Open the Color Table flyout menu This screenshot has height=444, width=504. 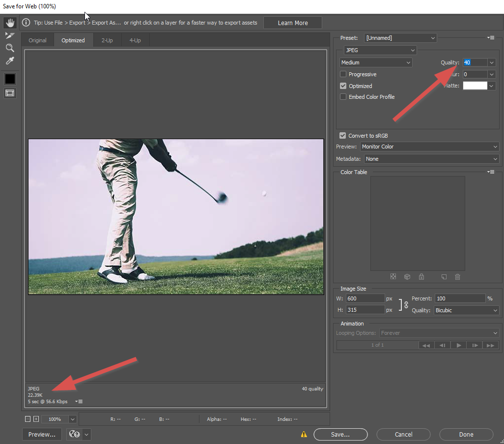coord(490,172)
